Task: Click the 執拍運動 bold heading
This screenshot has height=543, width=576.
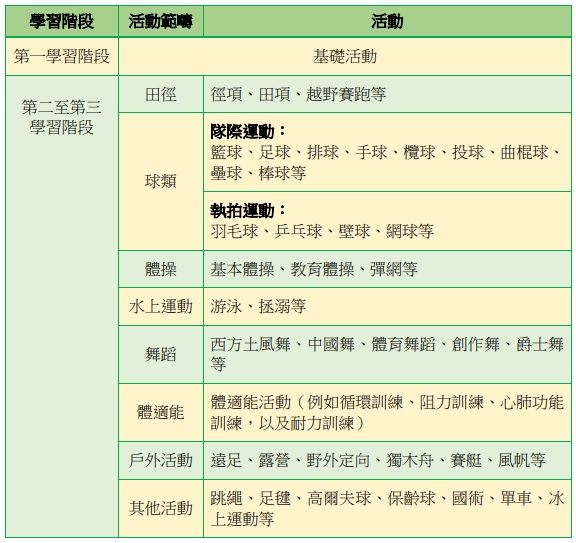Action: tap(242, 211)
